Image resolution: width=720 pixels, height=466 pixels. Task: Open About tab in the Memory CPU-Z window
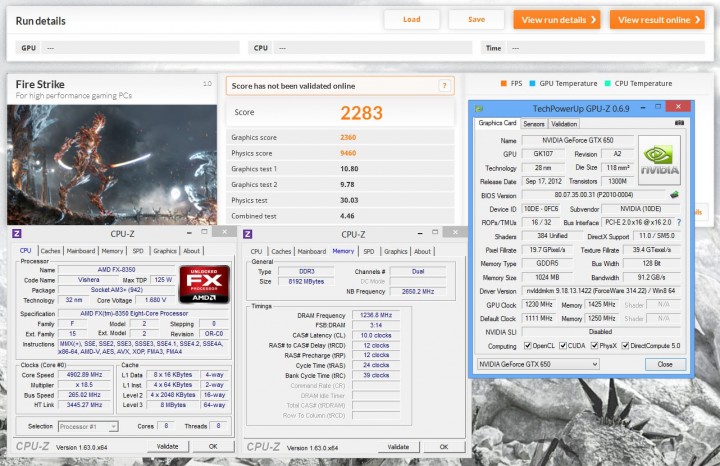click(422, 251)
